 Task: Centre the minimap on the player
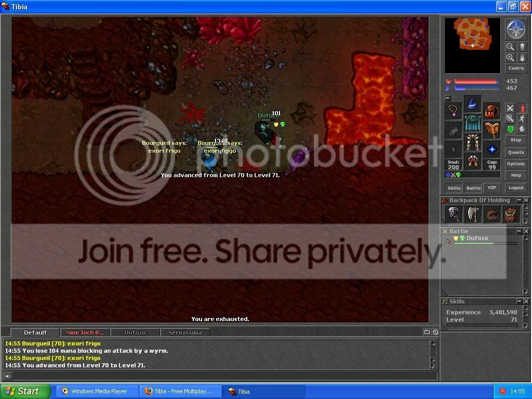pos(516,68)
